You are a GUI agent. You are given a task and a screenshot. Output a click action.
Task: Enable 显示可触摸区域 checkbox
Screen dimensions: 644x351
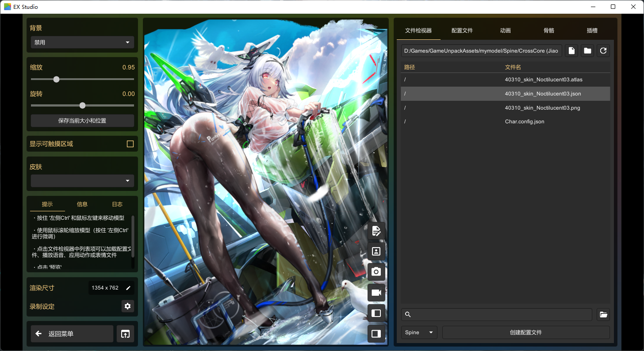pos(130,144)
